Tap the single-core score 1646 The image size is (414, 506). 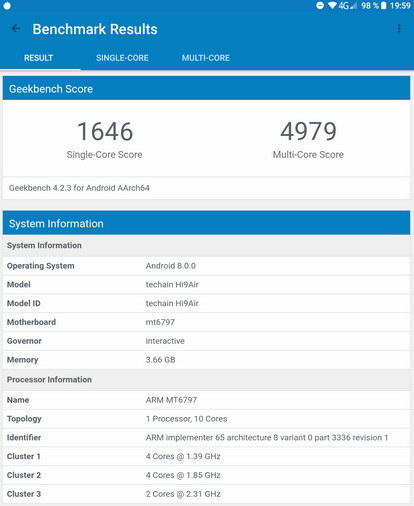(x=105, y=131)
